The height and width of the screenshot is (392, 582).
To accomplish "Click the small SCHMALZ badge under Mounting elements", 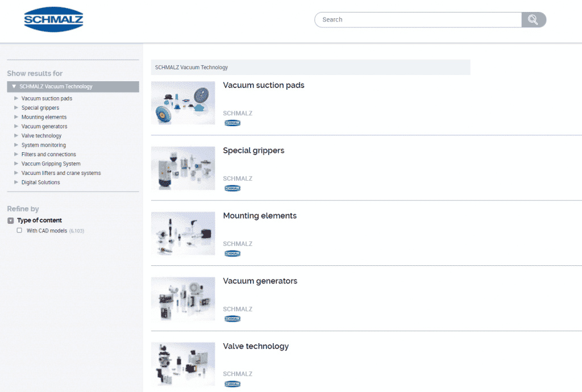I will (232, 253).
